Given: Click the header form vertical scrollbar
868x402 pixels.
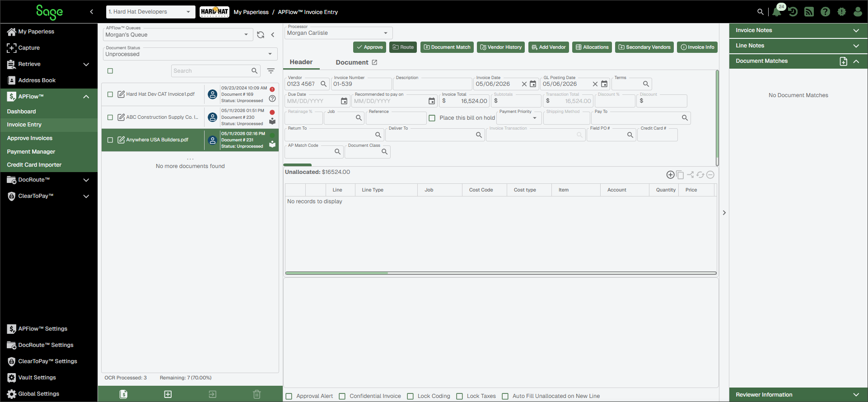Looking at the screenshot, I should pyautogui.click(x=717, y=118).
